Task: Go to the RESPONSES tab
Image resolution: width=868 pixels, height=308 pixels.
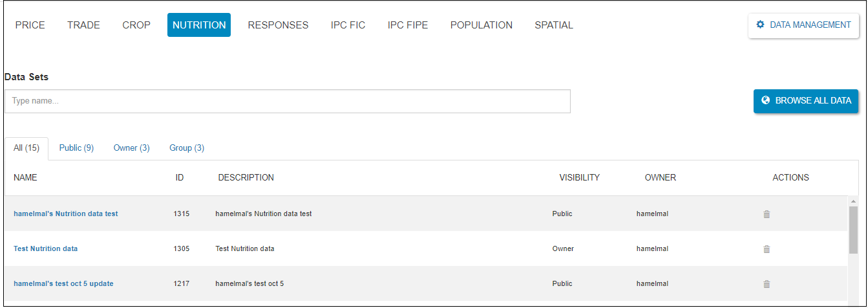Action: pos(278,25)
